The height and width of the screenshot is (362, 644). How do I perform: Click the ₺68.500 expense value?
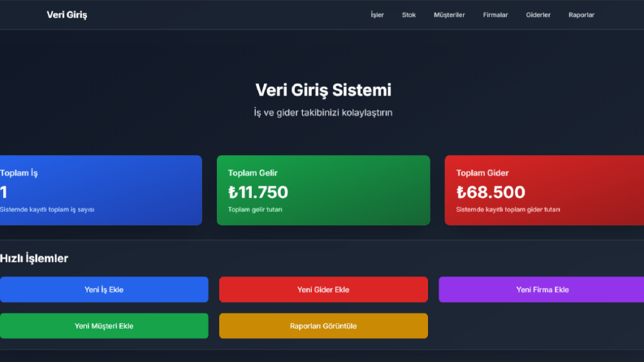[x=491, y=192]
